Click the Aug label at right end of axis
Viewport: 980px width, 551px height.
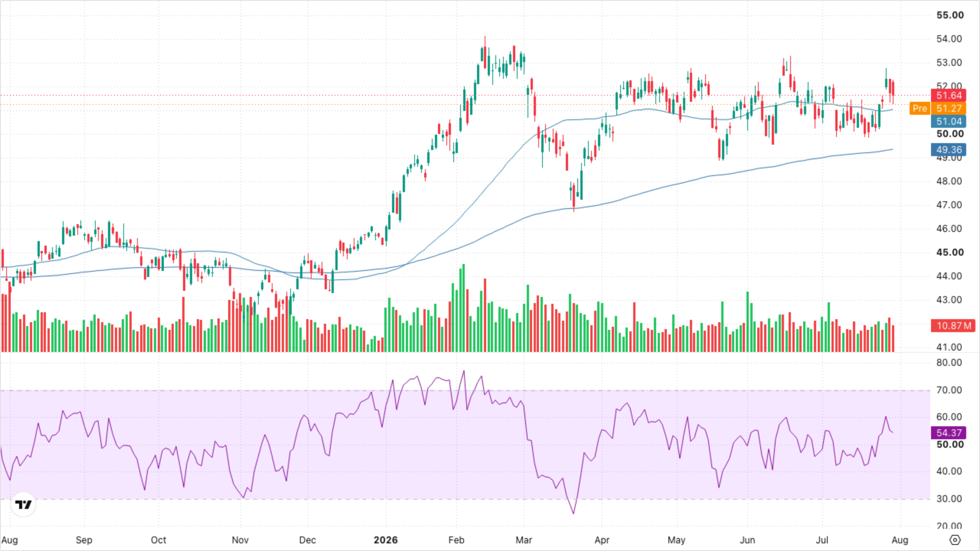[900, 540]
